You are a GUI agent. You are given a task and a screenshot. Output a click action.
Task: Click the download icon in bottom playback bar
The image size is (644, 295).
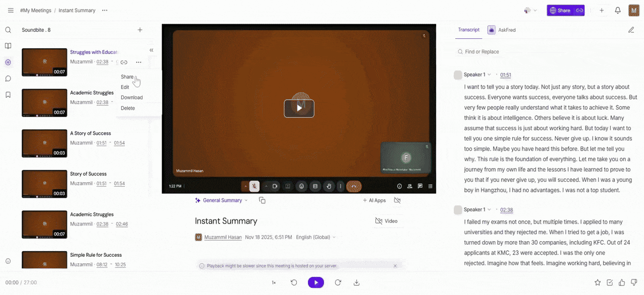[357, 282]
